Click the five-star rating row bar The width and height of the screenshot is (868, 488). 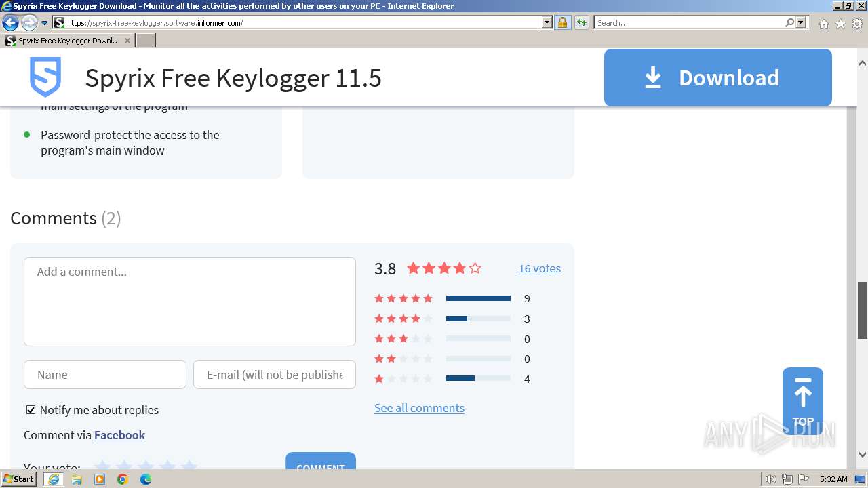[x=478, y=298]
